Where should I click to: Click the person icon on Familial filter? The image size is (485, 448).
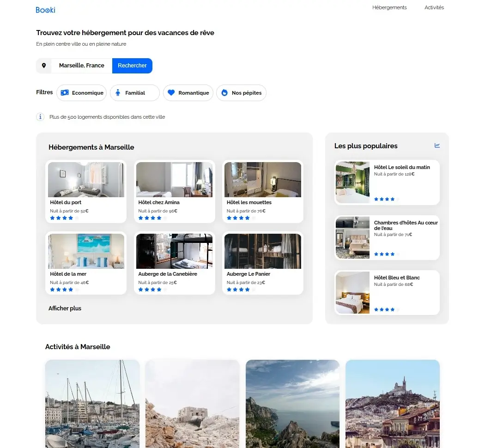click(118, 93)
